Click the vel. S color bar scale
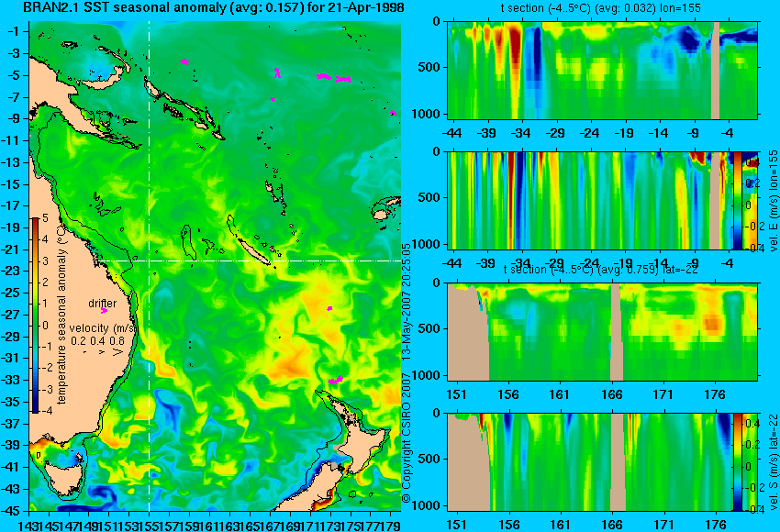Viewport: 780px width, 532px height. point(737,462)
